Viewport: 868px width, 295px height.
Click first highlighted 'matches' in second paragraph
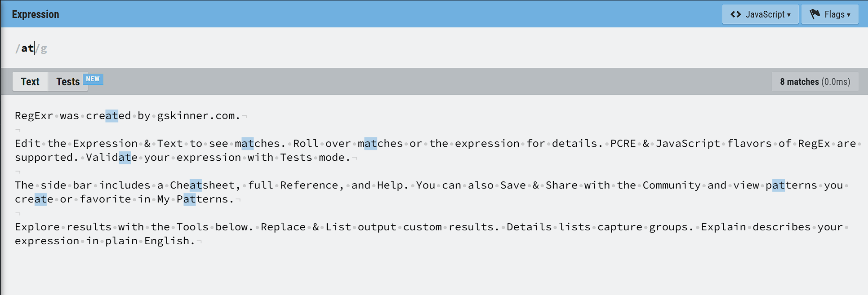(248, 144)
